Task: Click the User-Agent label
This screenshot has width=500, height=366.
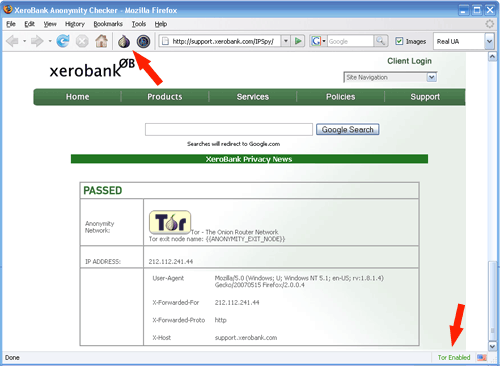Action: coord(168,278)
